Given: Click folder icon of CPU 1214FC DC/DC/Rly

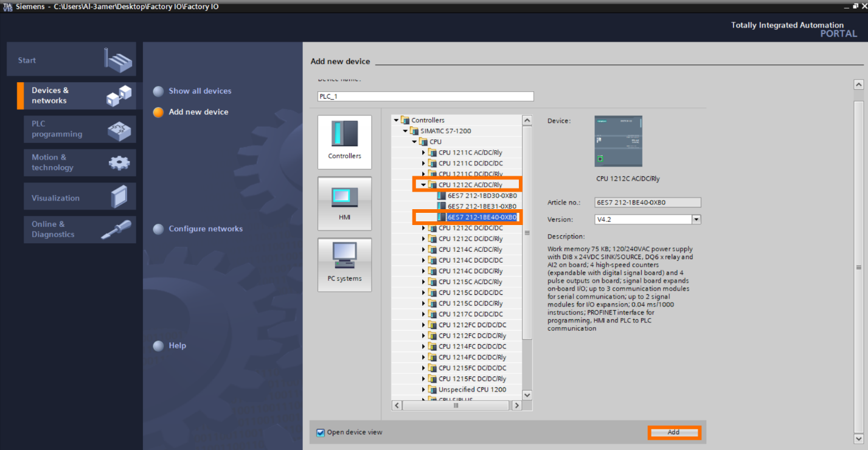Looking at the screenshot, I should point(432,358).
